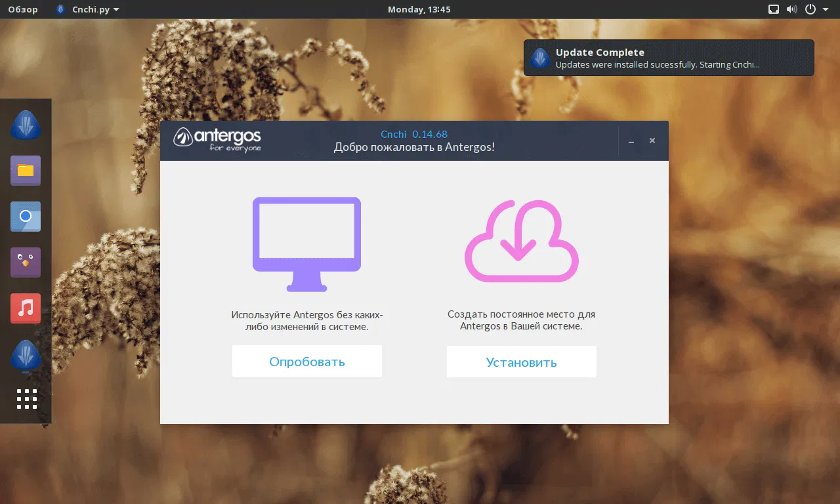Click the text starting with Используйте Antergos

(307, 320)
